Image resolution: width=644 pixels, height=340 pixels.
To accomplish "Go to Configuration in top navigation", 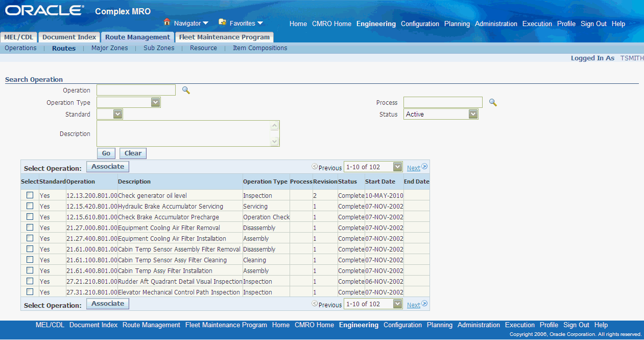I will click(x=420, y=24).
